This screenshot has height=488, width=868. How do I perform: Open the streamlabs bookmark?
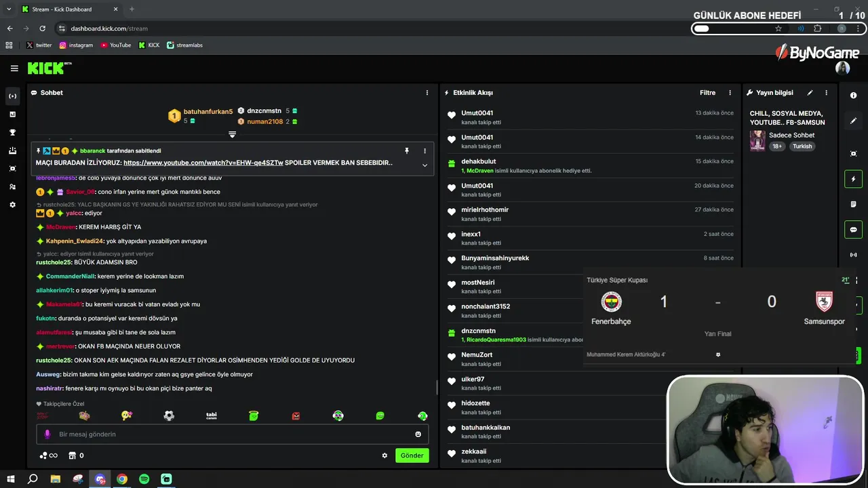184,45
